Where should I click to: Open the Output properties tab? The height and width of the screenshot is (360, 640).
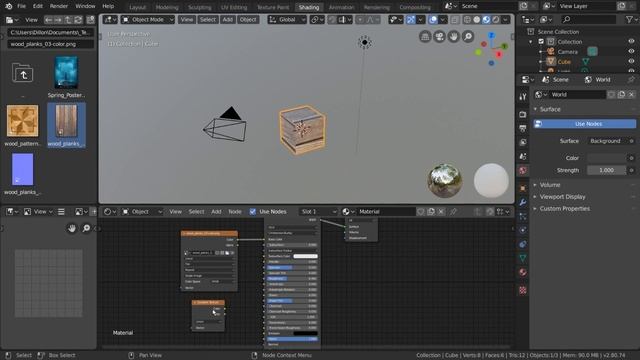point(523,129)
